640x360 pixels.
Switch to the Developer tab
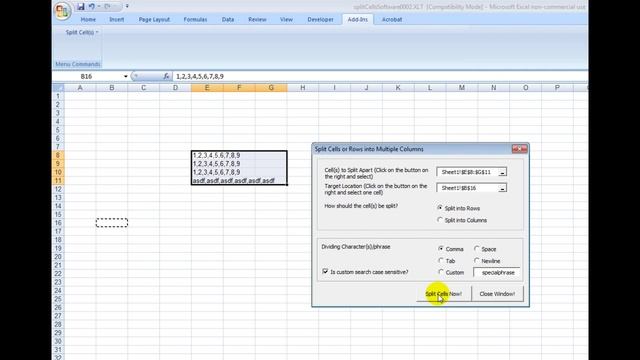320,20
